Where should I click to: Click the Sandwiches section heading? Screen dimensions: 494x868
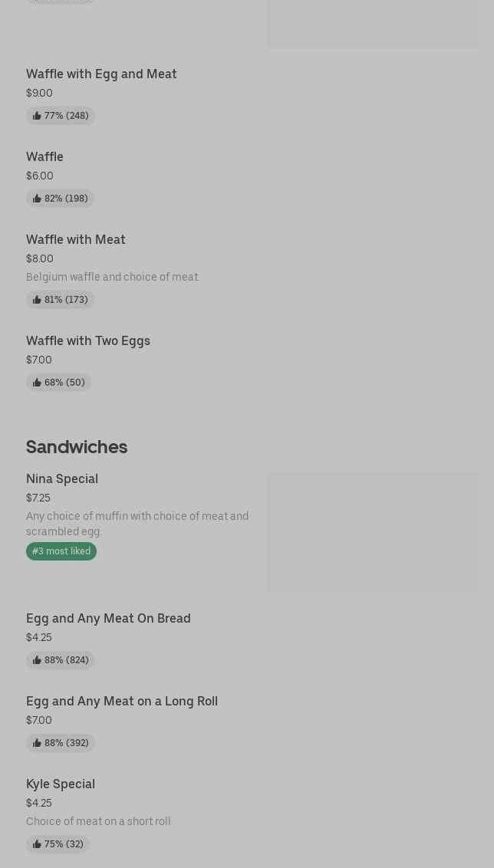click(x=77, y=446)
